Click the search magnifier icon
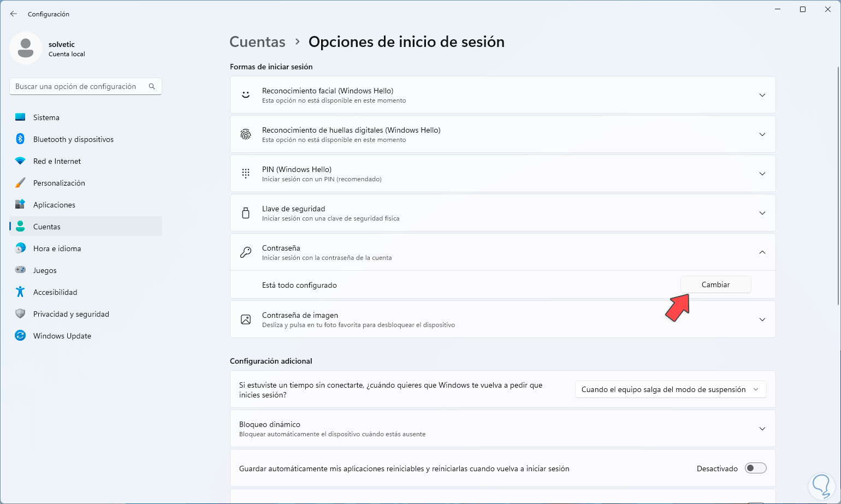Screen dimensions: 841x504 coord(152,86)
